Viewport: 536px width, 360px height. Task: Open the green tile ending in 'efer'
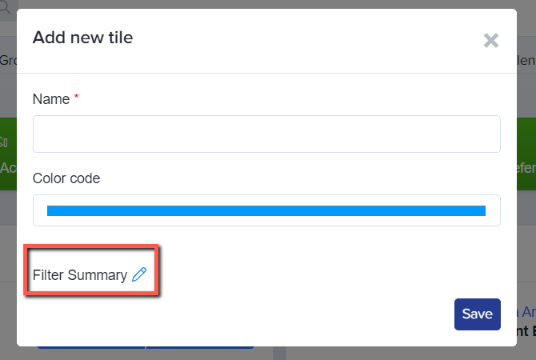[x=526, y=154]
